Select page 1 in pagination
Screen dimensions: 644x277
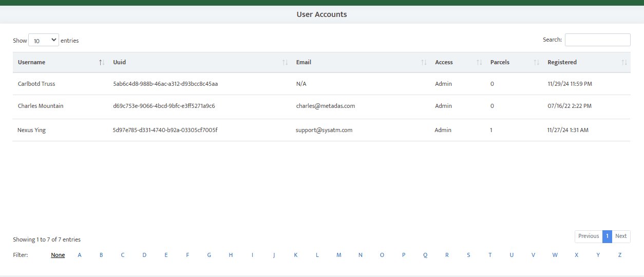tap(607, 236)
